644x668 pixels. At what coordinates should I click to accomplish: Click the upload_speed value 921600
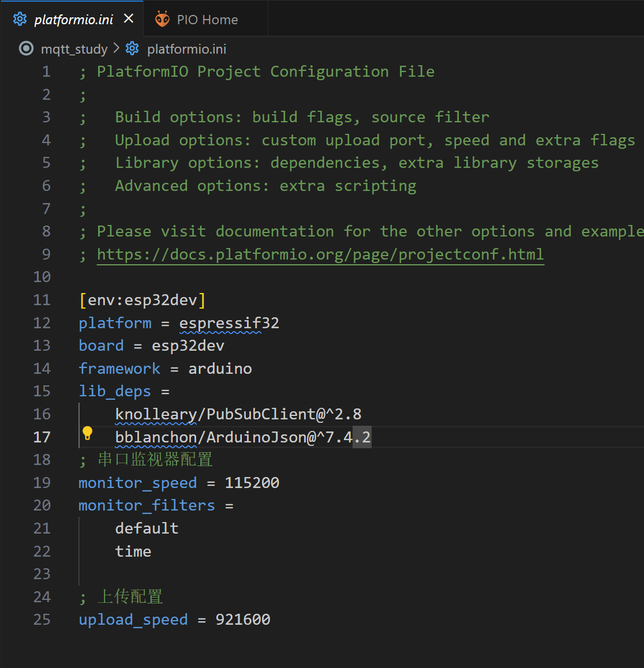tap(242, 620)
